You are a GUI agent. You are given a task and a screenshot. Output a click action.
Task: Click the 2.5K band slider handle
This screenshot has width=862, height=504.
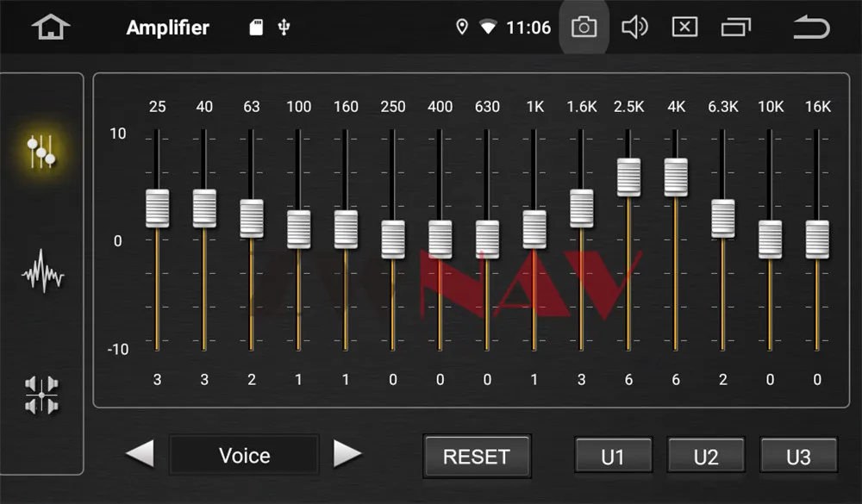[628, 177]
